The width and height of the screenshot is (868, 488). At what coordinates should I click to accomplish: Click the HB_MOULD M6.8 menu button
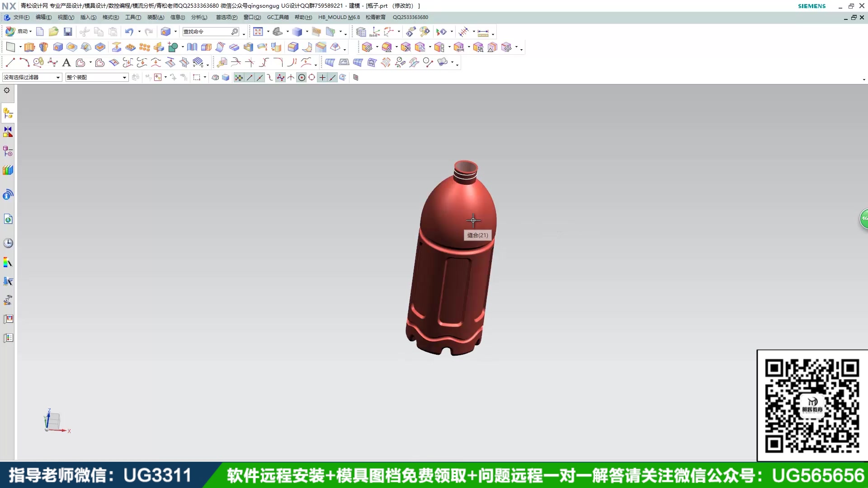click(x=339, y=17)
